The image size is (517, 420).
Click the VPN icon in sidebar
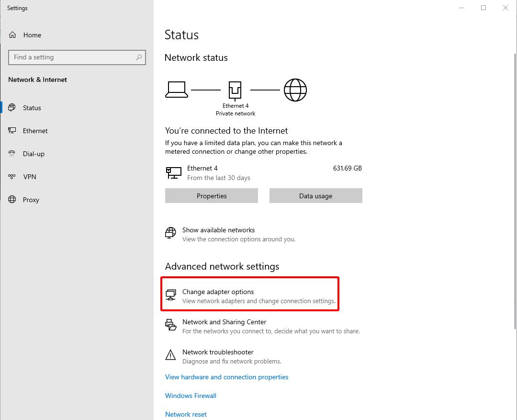point(12,177)
